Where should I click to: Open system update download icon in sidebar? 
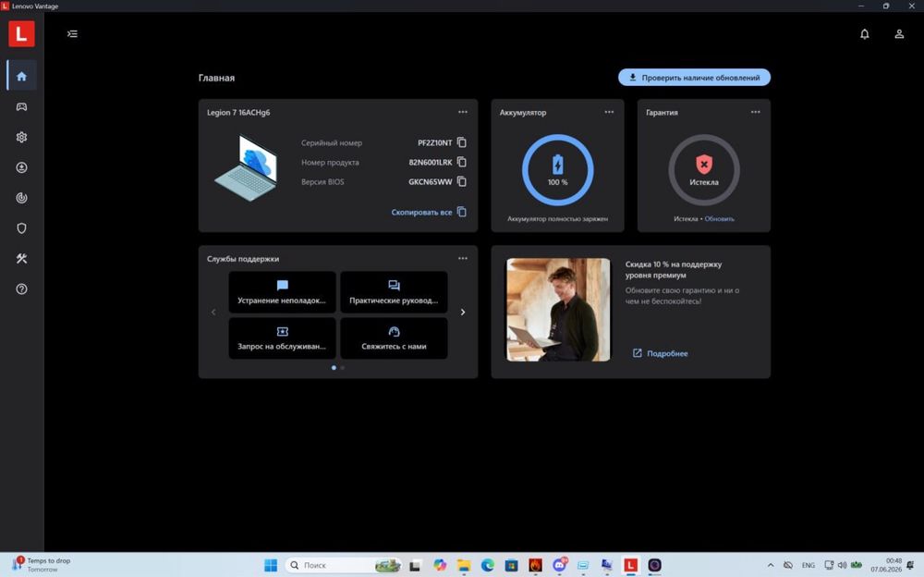tap(22, 167)
